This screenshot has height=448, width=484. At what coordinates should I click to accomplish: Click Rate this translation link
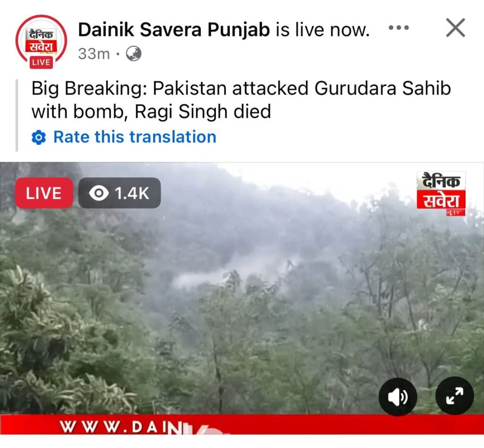[135, 137]
